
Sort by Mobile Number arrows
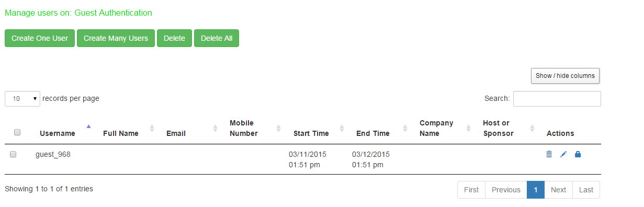(278, 128)
